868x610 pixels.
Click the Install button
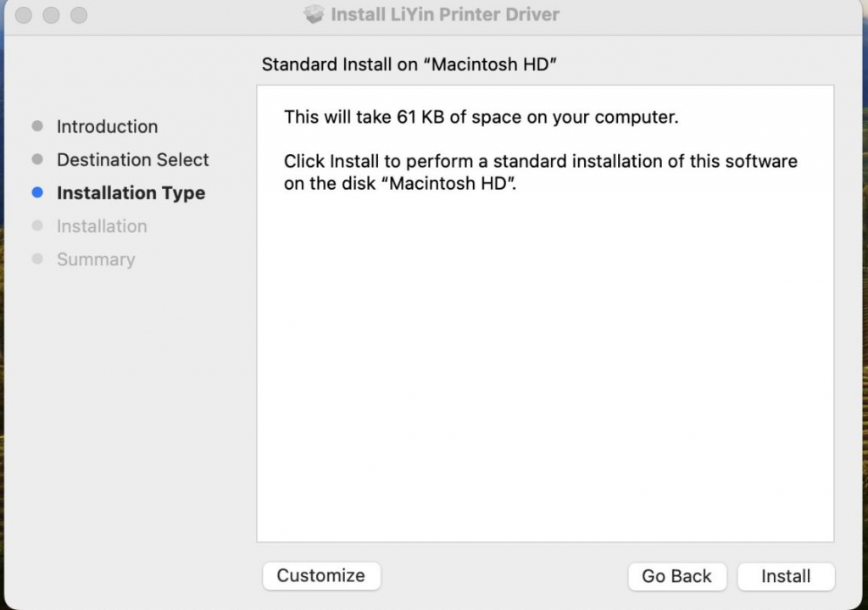[785, 576]
